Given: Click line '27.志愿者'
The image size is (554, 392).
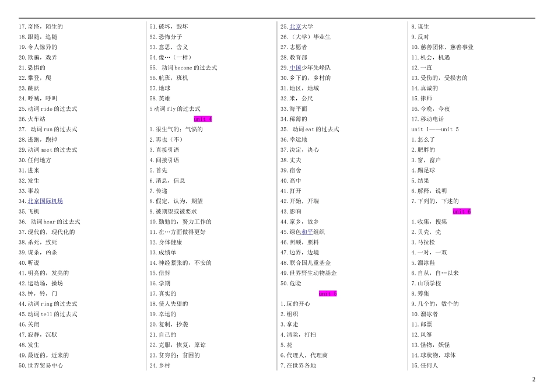Looking at the screenshot, I should pyautogui.click(x=294, y=47).
